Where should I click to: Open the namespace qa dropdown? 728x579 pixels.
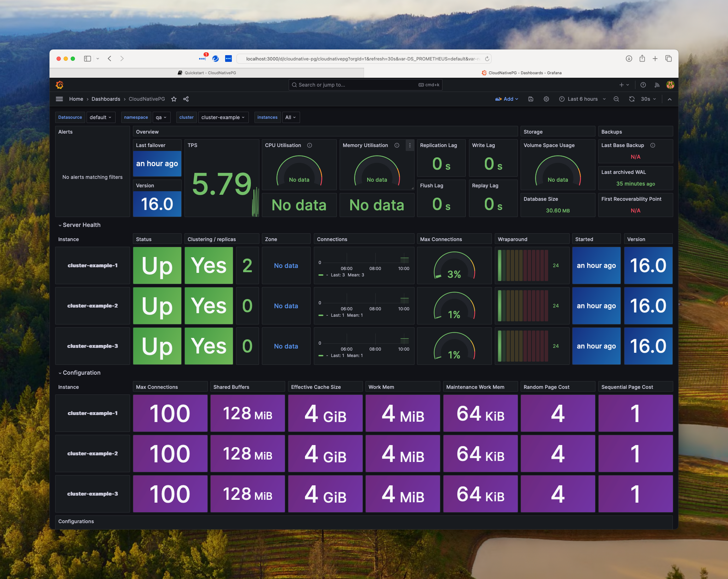[x=161, y=117]
